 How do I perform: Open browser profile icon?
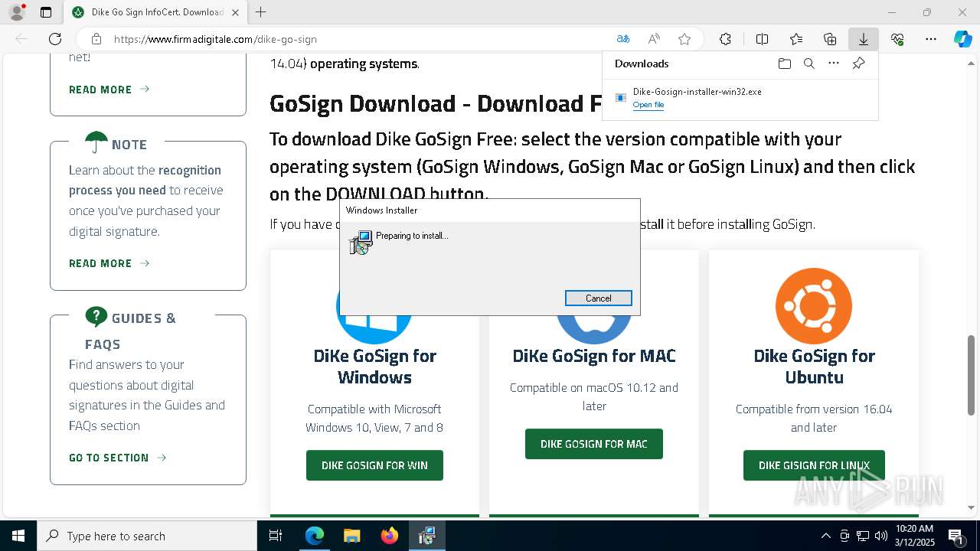tap(17, 12)
